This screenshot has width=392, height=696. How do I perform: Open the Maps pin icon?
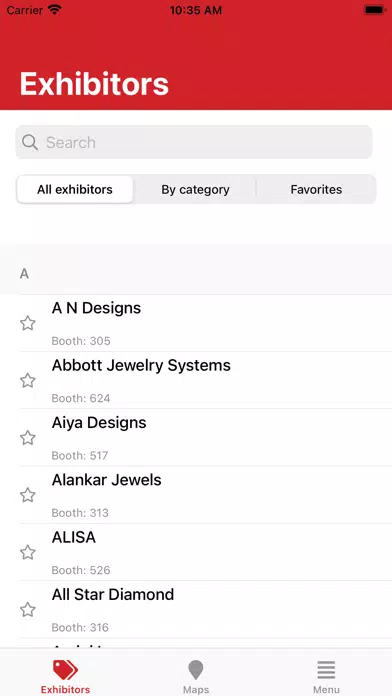tap(196, 670)
